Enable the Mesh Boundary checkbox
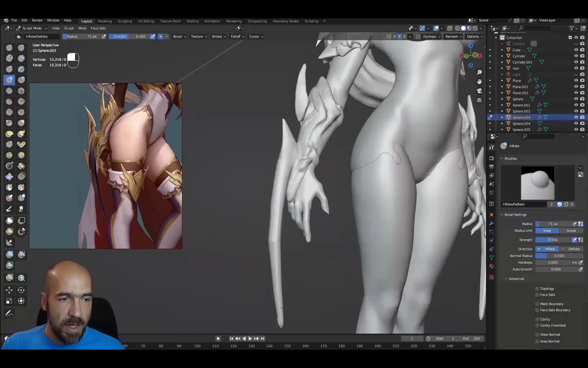This screenshot has height=368, width=588. [537, 304]
